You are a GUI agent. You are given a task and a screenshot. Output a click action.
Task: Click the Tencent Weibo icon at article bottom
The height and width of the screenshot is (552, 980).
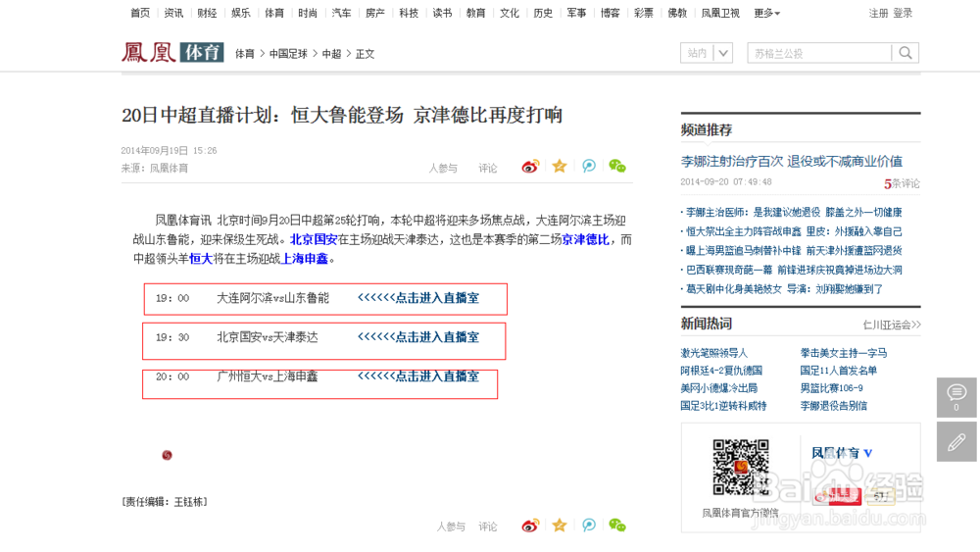589,526
